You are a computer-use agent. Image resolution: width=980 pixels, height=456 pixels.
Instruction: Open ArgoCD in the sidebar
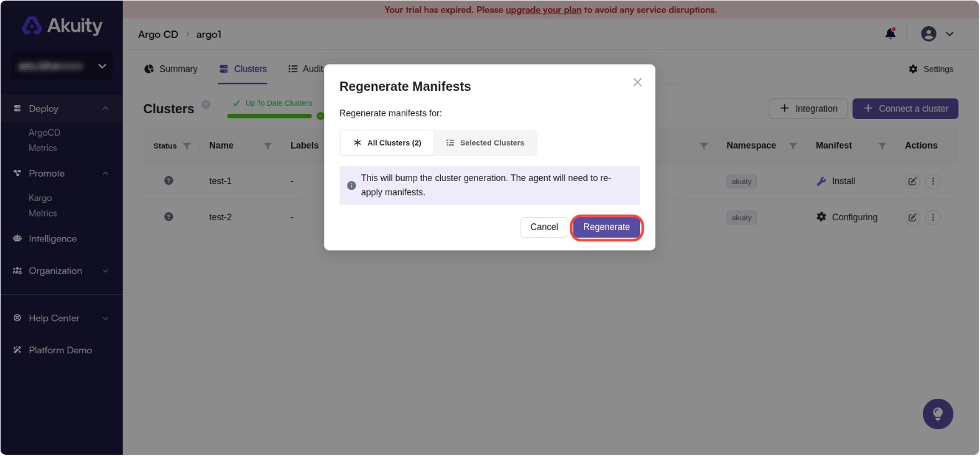[44, 133]
